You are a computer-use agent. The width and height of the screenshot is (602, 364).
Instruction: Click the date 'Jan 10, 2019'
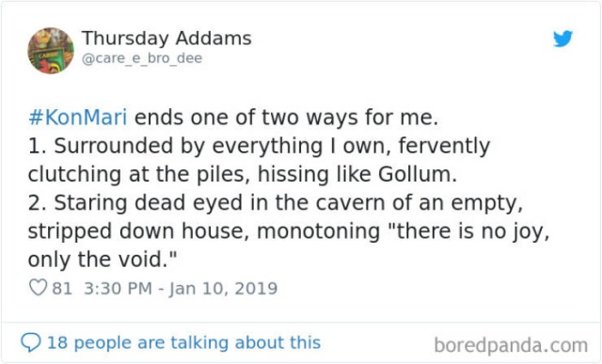point(224,289)
